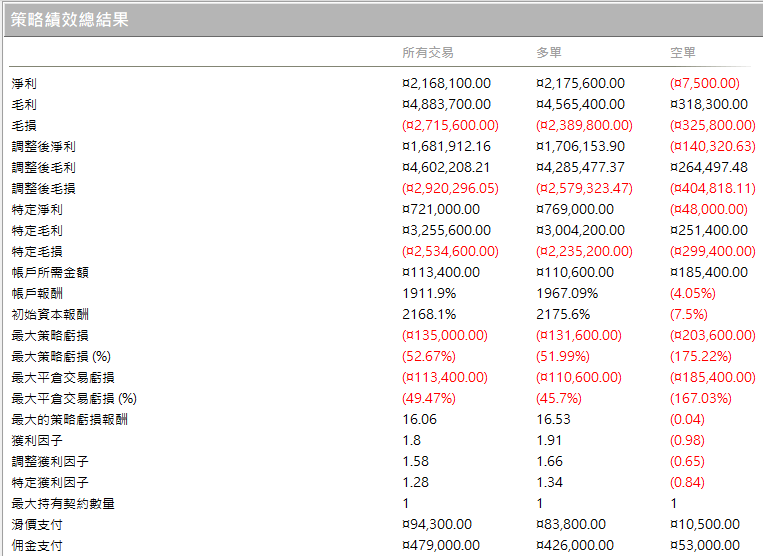Image resolution: width=763 pixels, height=556 pixels.
Task: Click the 策略績效總結果 panel title
Action: 70,19
